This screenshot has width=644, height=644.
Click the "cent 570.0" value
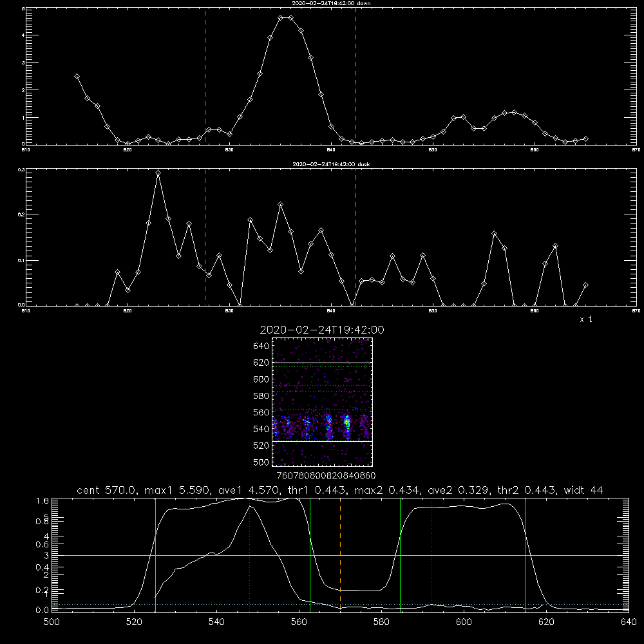click(x=107, y=490)
